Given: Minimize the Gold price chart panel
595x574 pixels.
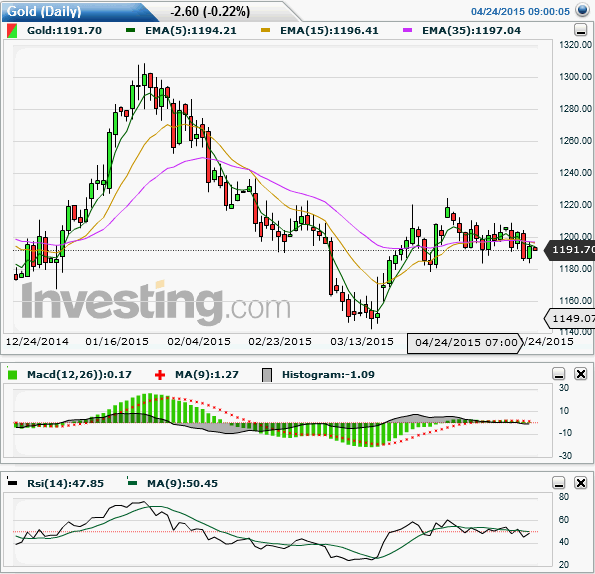Looking at the screenshot, I should tap(580, 30).
